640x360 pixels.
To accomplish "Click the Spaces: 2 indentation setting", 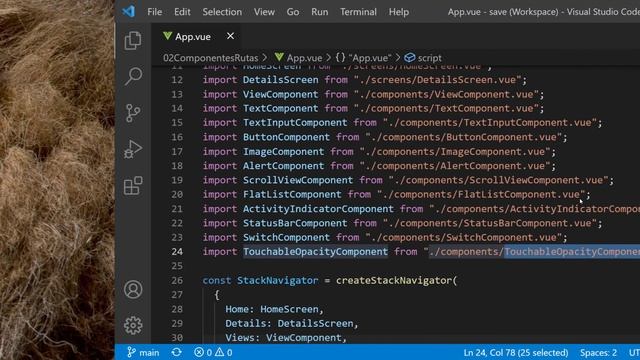I will (598, 352).
